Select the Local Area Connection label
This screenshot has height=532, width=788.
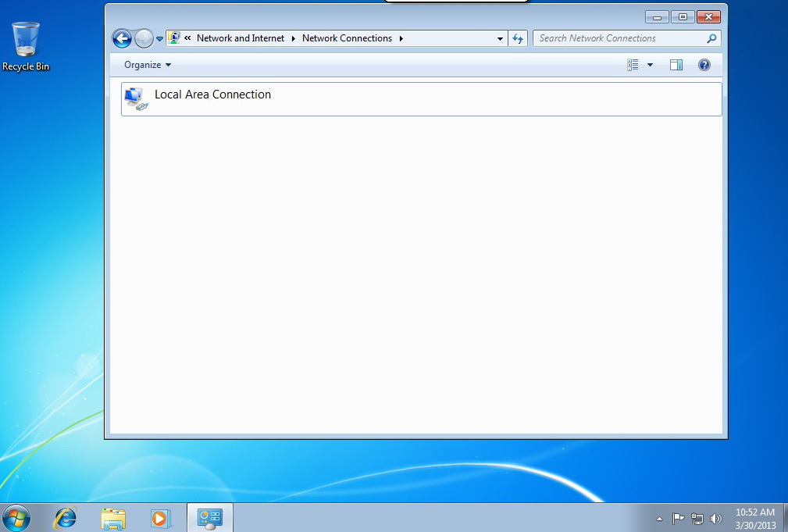point(212,95)
